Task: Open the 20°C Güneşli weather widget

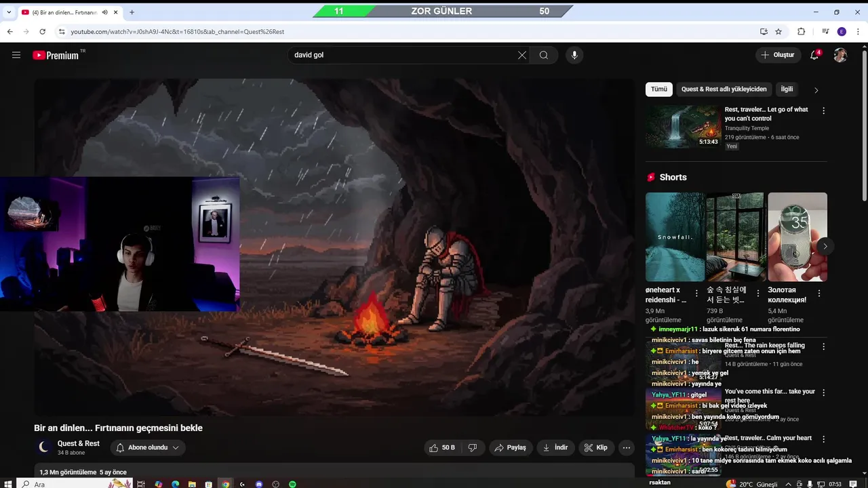Action: click(x=752, y=484)
